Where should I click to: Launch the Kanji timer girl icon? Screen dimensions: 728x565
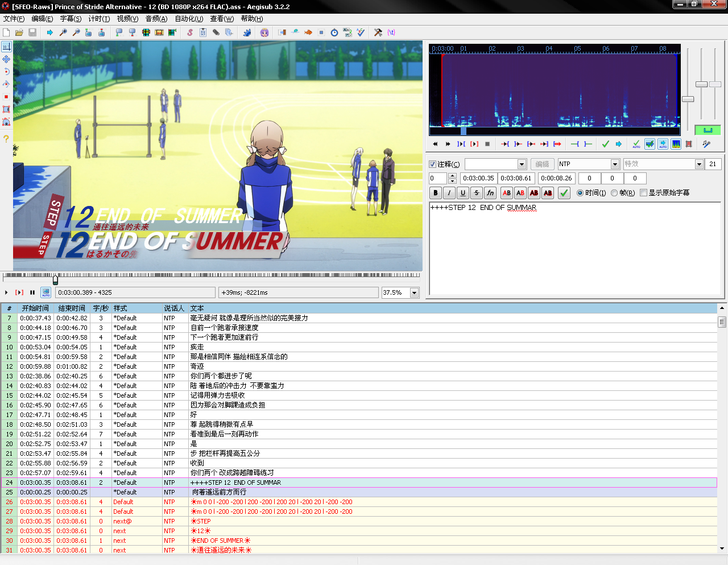coord(264,32)
